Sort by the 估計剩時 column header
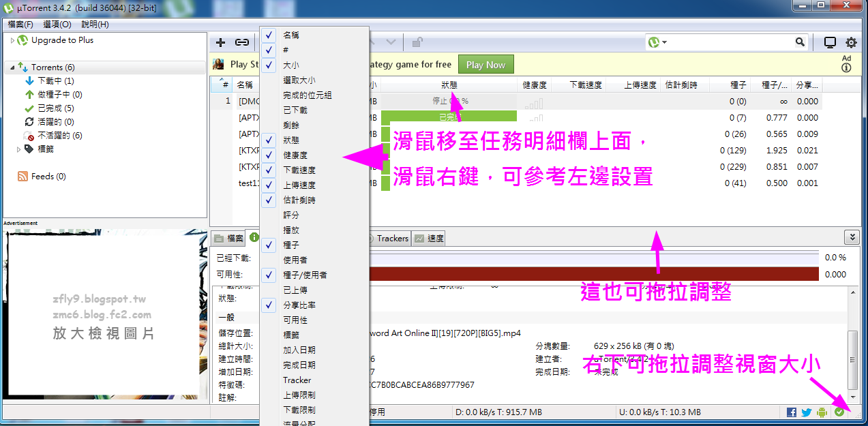868x426 pixels. coord(685,85)
